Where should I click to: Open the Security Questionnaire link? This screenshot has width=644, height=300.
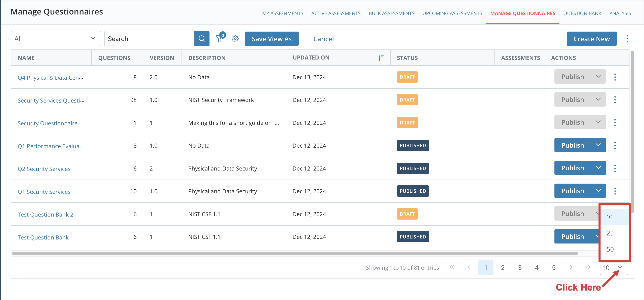47,123
